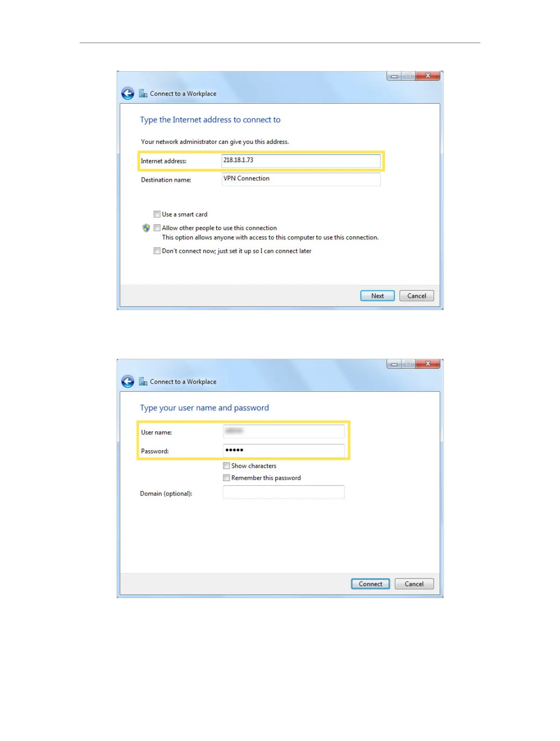560x741 pixels.
Task: Click the Password input field
Action: tap(284, 451)
